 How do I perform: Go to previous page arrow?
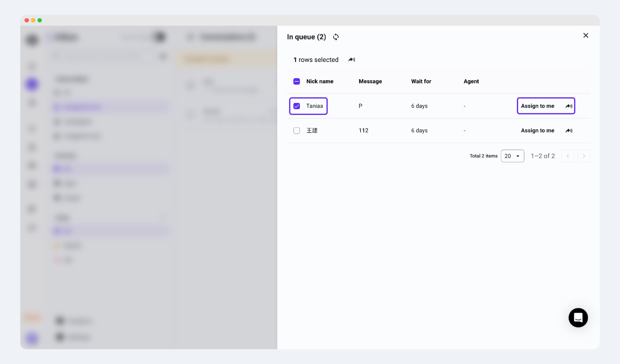pyautogui.click(x=568, y=156)
